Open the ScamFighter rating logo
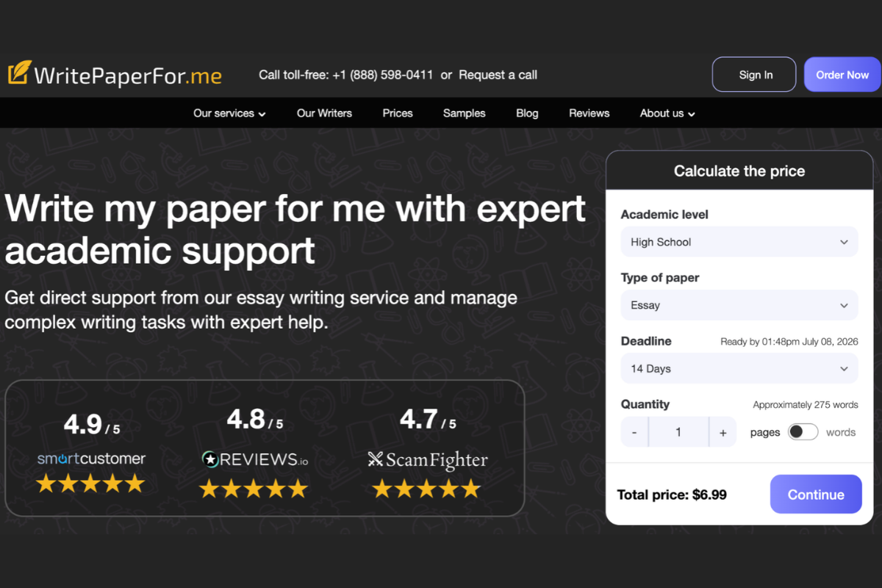The width and height of the screenshot is (882, 588). (427, 460)
